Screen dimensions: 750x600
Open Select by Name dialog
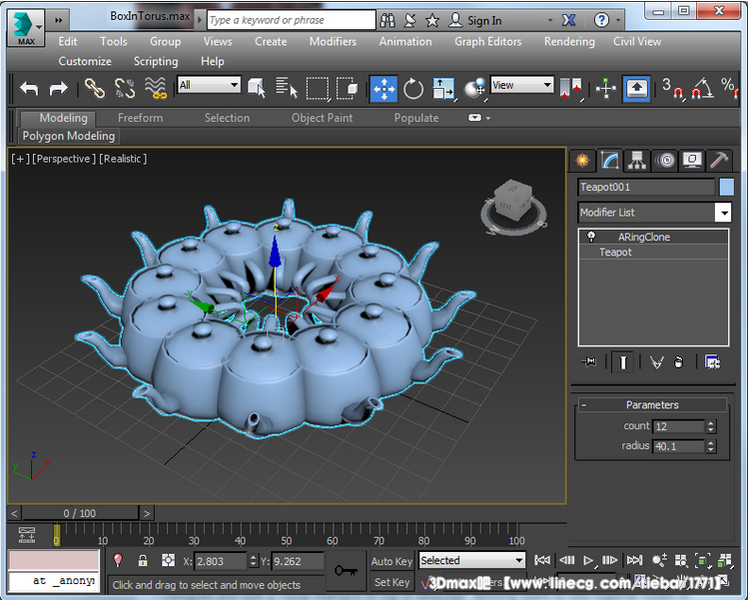coord(287,89)
